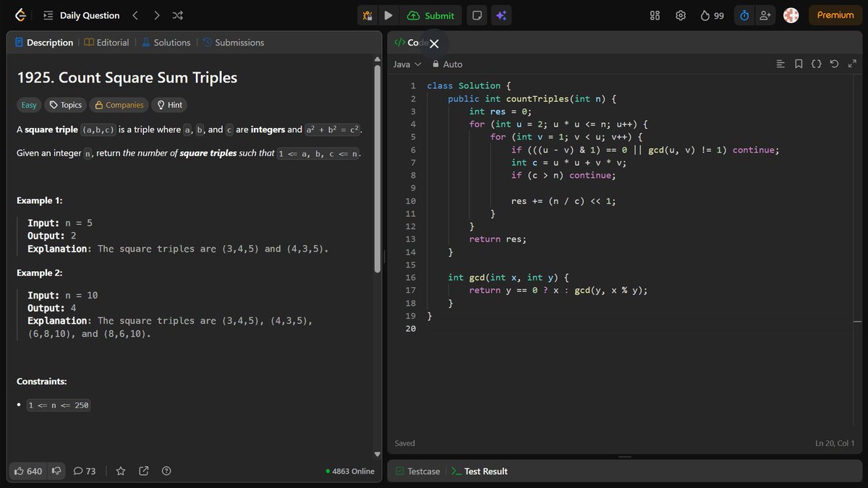Image resolution: width=868 pixels, height=488 pixels.
Task: Open the notes panel icon
Action: coord(477,14)
